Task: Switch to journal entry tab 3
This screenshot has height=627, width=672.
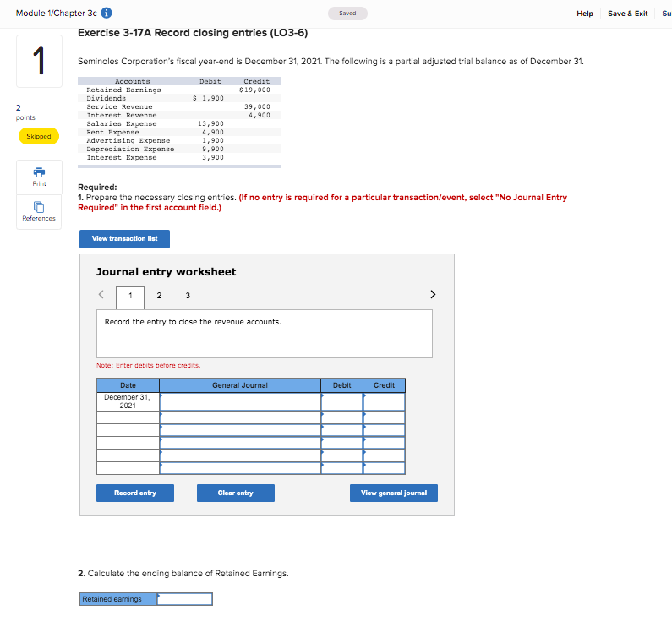Action: pos(188,295)
